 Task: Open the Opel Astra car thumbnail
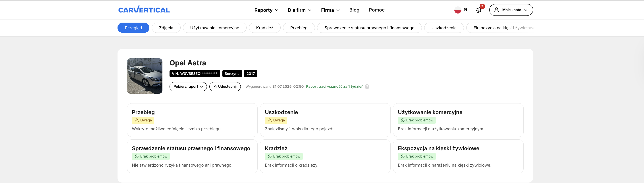(145, 76)
